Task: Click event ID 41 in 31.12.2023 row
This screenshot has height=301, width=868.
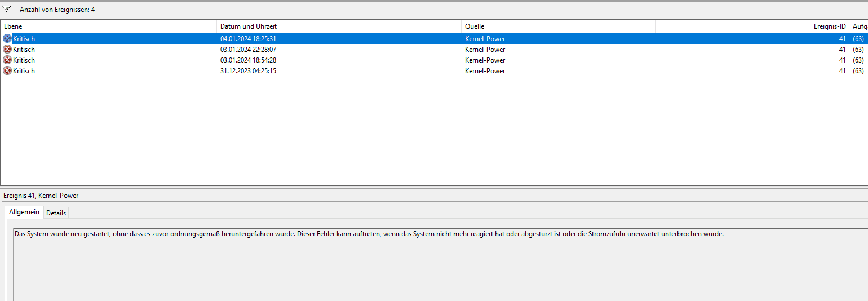Action: tap(842, 71)
